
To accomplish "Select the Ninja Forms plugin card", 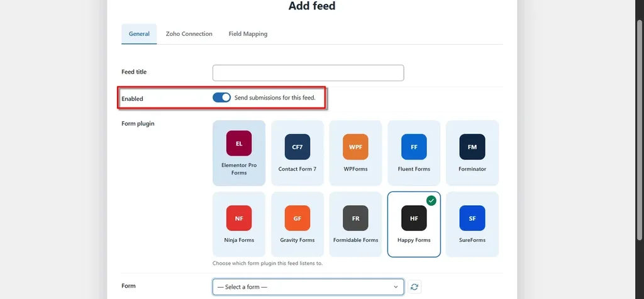I will (239, 224).
